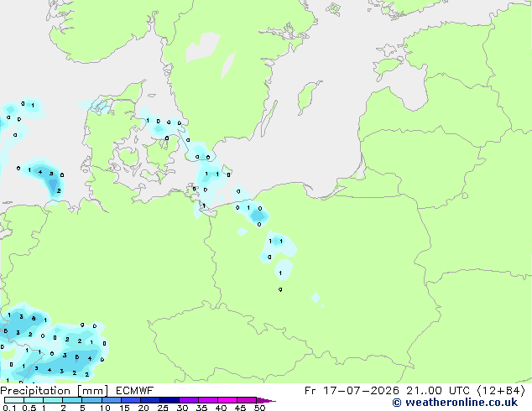Click the 'Fr 17-07-2026' date text
The image size is (532, 411).
352,391
